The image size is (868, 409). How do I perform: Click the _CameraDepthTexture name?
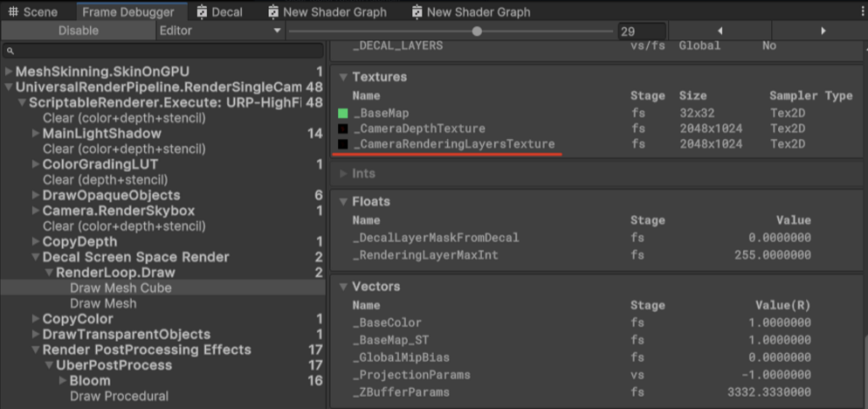419,129
